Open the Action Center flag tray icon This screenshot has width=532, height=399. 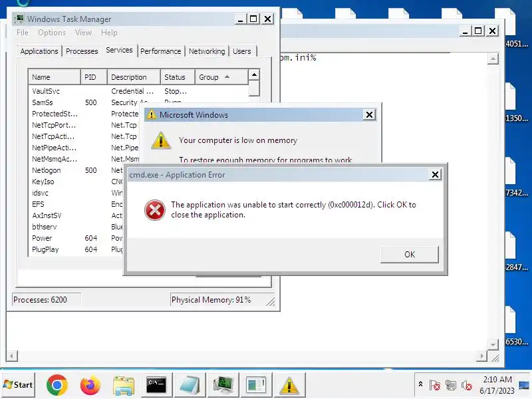(435, 385)
